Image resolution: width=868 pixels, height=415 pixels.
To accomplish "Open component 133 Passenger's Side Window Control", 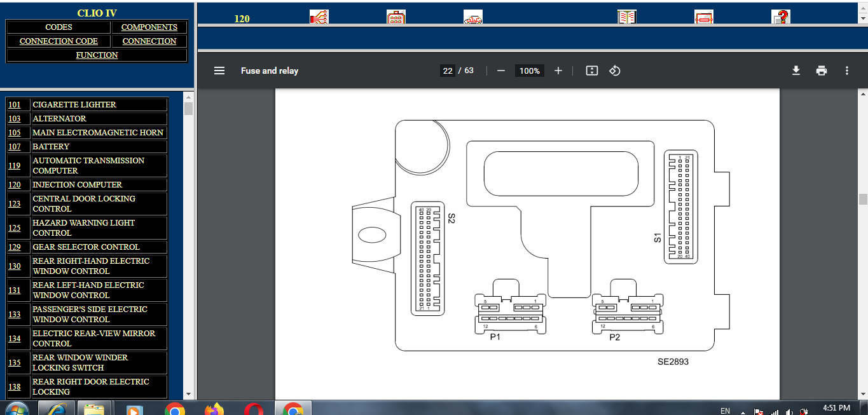I will point(15,315).
